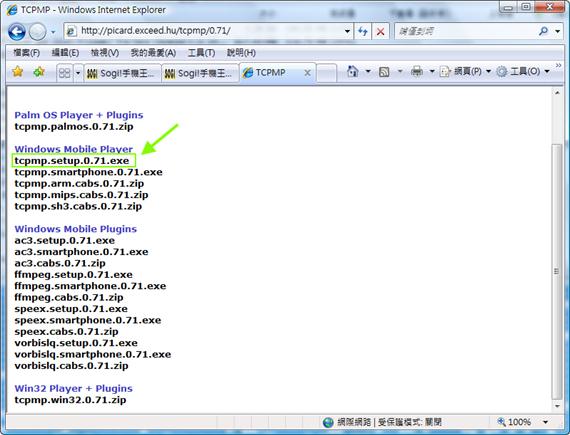Download vorbislq.setup.0.71.exe
This screenshot has width=570, height=435.
click(x=76, y=343)
